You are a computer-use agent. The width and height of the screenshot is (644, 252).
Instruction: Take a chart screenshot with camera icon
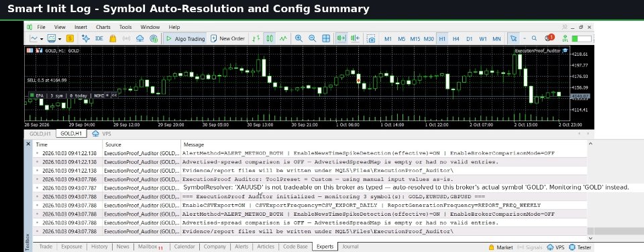click(x=371, y=38)
